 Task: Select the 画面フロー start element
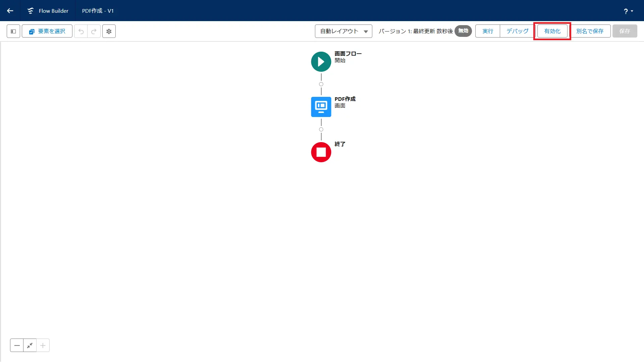pos(321,62)
